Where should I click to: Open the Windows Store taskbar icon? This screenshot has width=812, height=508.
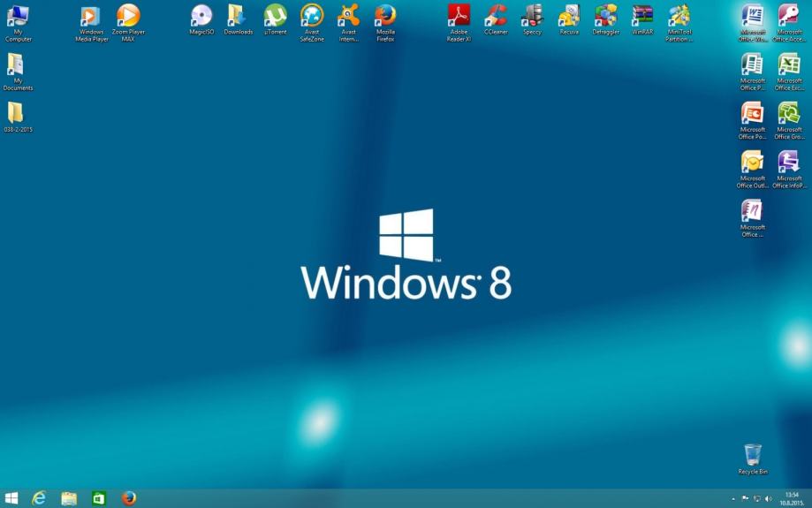(98, 498)
